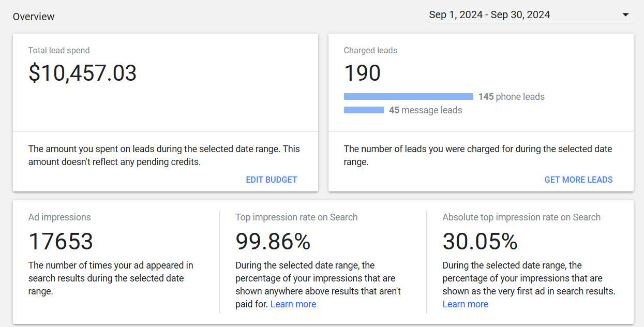Click the EDIT BUDGET button
Screen dimensions: 644x327
tap(272, 180)
